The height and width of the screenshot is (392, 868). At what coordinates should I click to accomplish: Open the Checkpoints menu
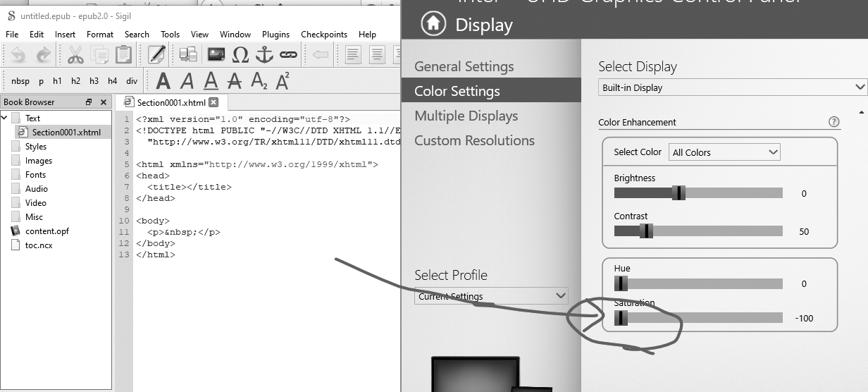pos(324,34)
